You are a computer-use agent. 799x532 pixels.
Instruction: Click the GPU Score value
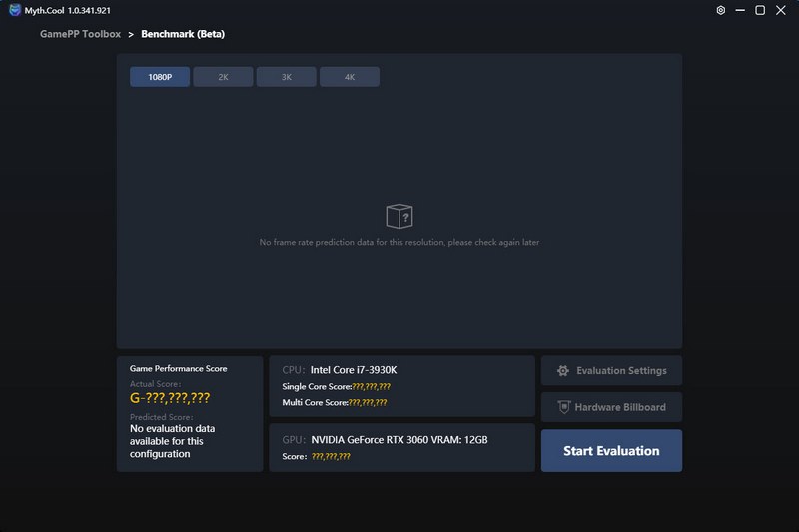331,457
